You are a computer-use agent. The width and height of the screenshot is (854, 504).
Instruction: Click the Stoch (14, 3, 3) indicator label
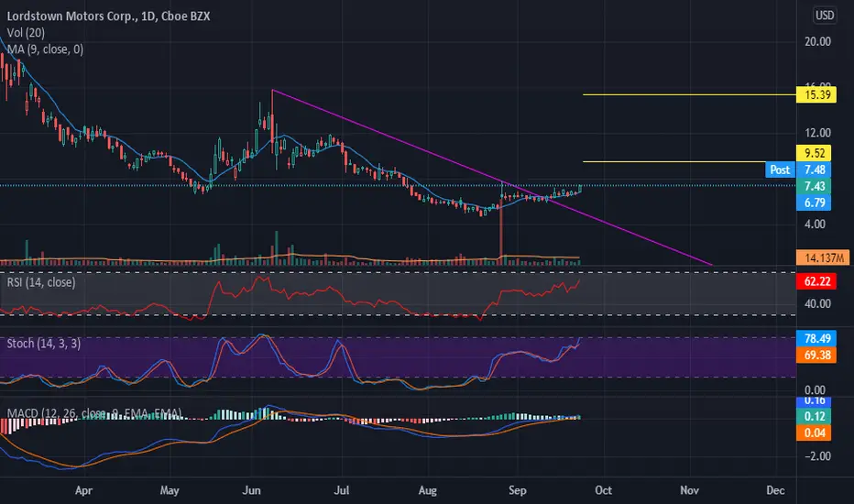44,344
